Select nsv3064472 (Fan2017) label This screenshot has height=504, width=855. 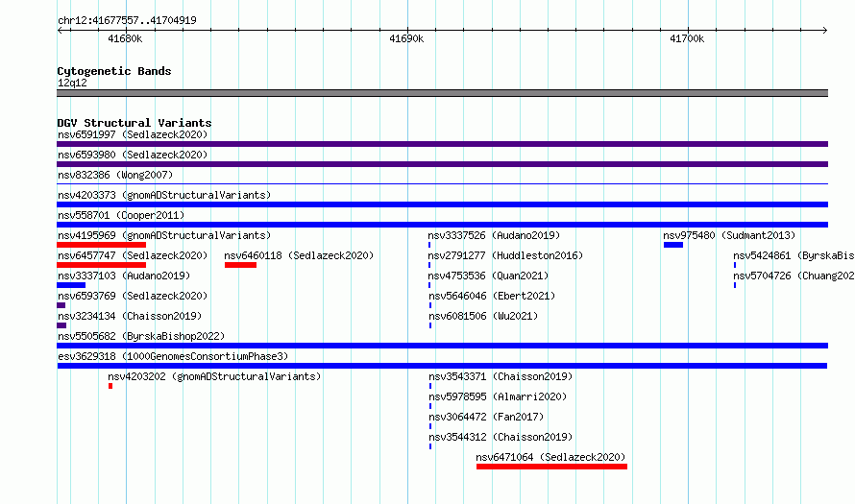coord(486,417)
